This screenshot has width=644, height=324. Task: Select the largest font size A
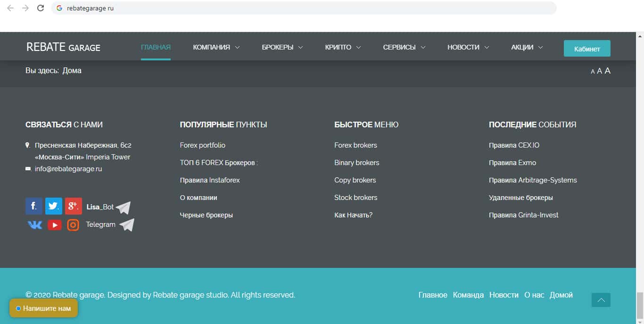point(608,71)
